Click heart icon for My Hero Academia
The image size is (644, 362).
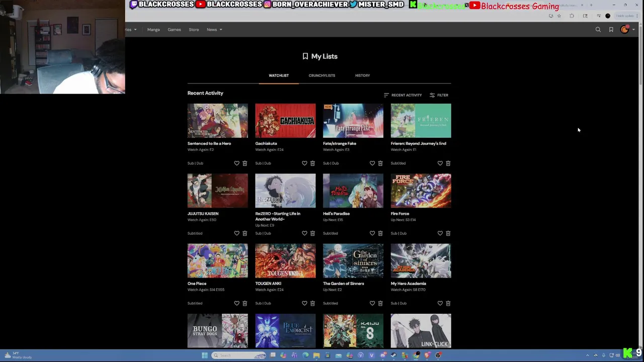point(440,303)
